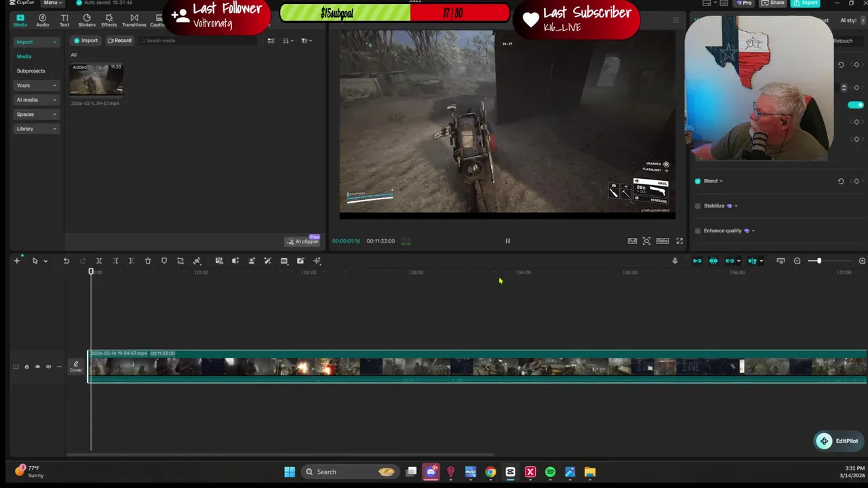This screenshot has width=868, height=488.
Task: Click the audio waveform icon
Action: [317, 261]
